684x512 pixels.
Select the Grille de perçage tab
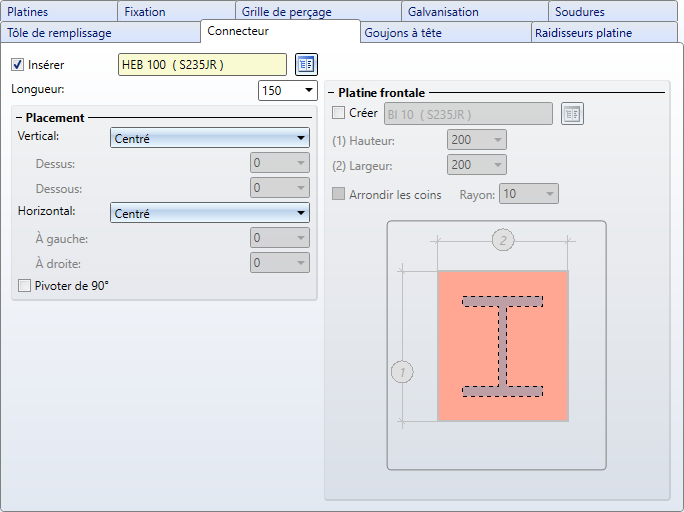click(286, 12)
